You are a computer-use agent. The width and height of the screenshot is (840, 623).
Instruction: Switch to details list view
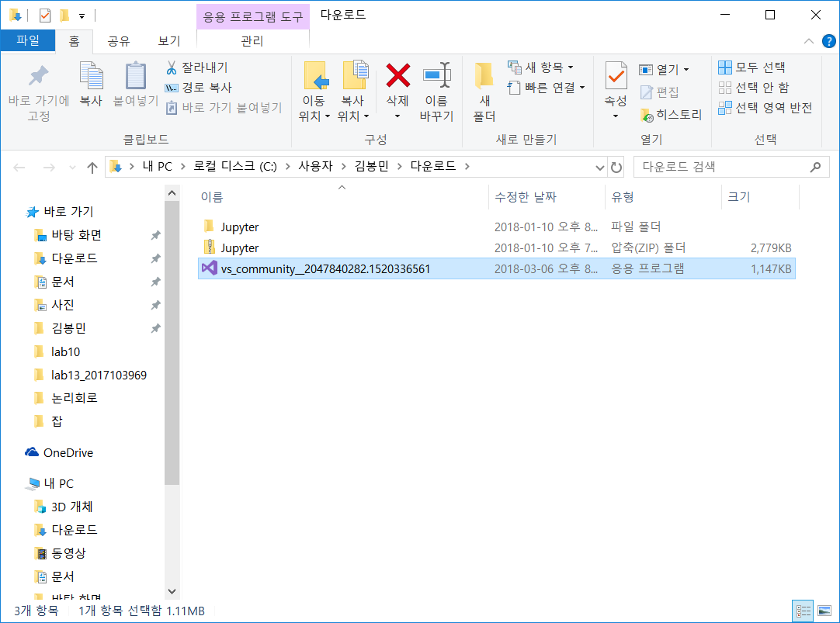tap(803, 611)
